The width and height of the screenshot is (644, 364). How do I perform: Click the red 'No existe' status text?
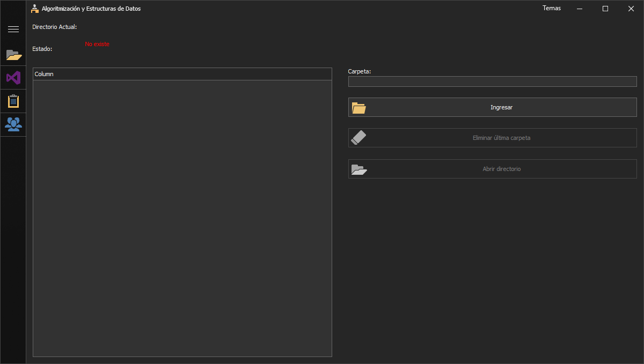[x=97, y=43]
